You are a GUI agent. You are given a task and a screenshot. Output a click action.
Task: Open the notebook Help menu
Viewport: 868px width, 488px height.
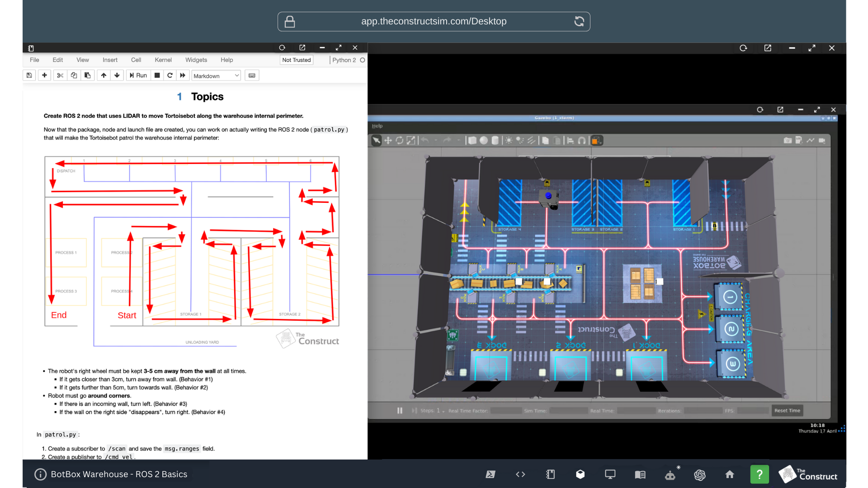pyautogui.click(x=227, y=60)
